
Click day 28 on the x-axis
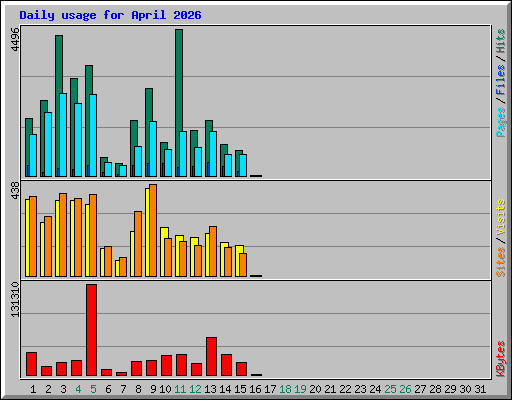[435, 389]
